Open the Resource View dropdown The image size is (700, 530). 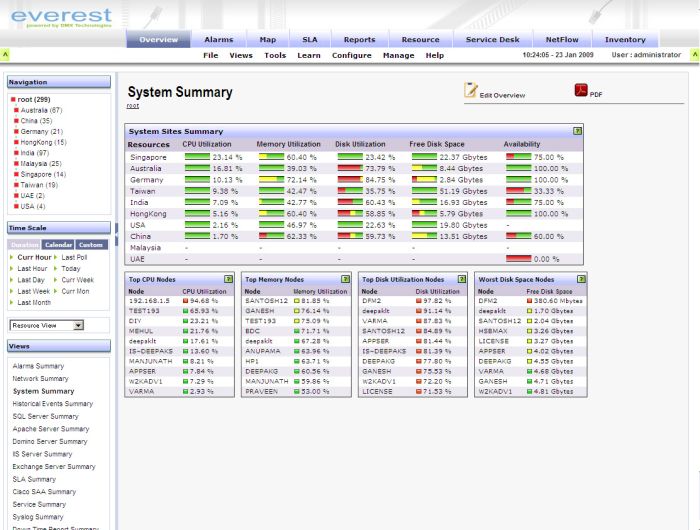46,326
